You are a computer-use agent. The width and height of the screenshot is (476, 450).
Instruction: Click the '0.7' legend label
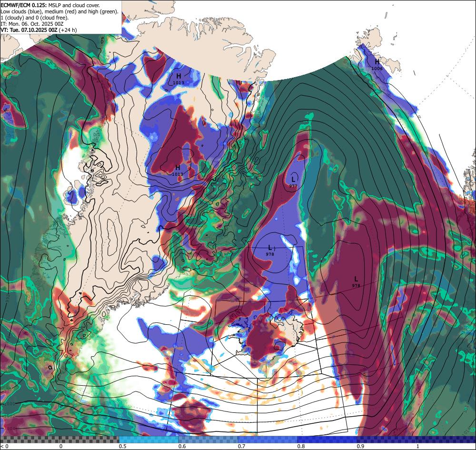pos(242,446)
